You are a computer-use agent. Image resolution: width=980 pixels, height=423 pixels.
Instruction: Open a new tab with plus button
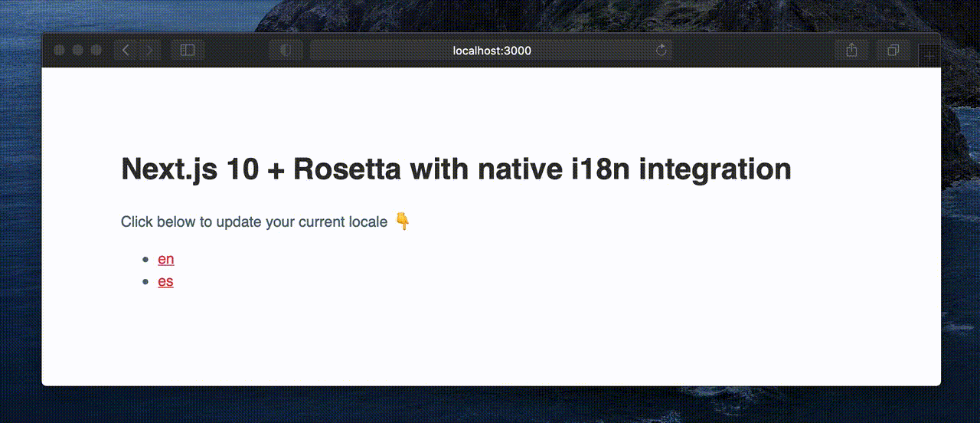(929, 56)
